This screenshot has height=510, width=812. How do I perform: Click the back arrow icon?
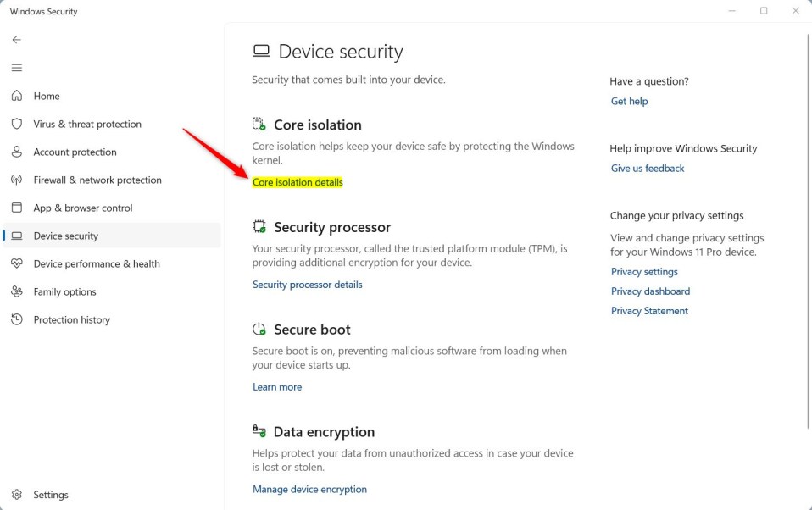pos(17,40)
